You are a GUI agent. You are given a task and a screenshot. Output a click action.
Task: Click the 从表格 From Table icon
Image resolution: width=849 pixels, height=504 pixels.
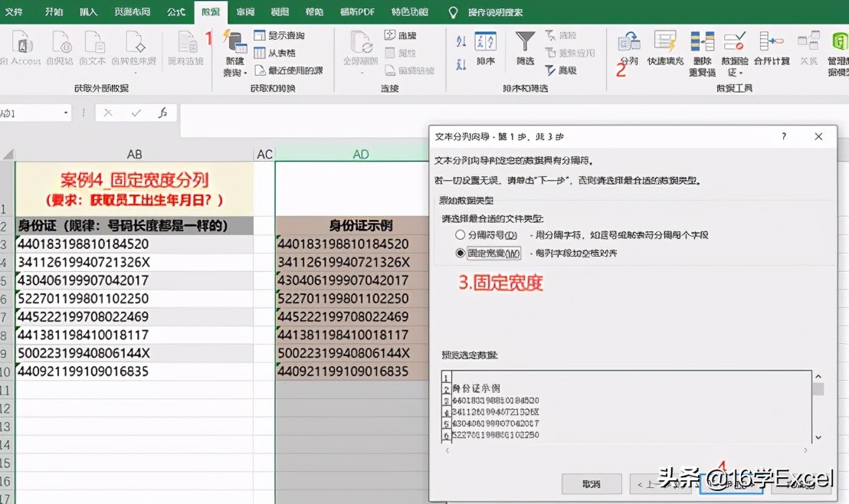(x=259, y=53)
